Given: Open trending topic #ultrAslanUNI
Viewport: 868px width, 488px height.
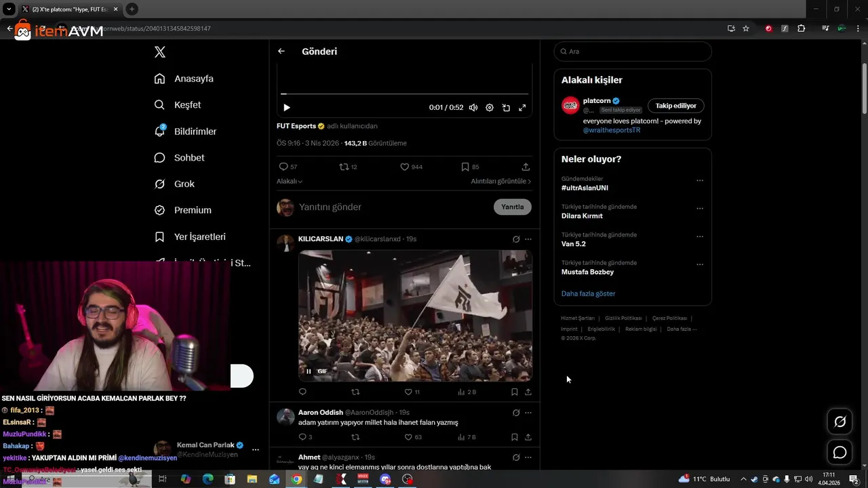Looking at the screenshot, I should (585, 188).
